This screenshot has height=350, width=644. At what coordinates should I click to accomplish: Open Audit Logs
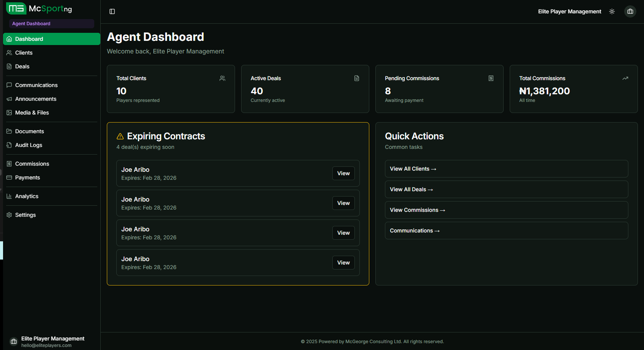28,145
